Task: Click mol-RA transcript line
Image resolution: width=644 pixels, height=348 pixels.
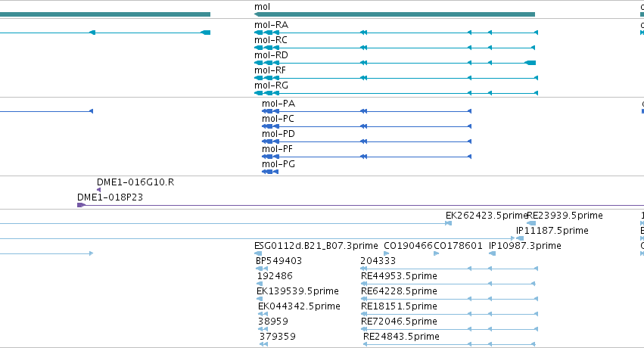Action: coord(396,33)
